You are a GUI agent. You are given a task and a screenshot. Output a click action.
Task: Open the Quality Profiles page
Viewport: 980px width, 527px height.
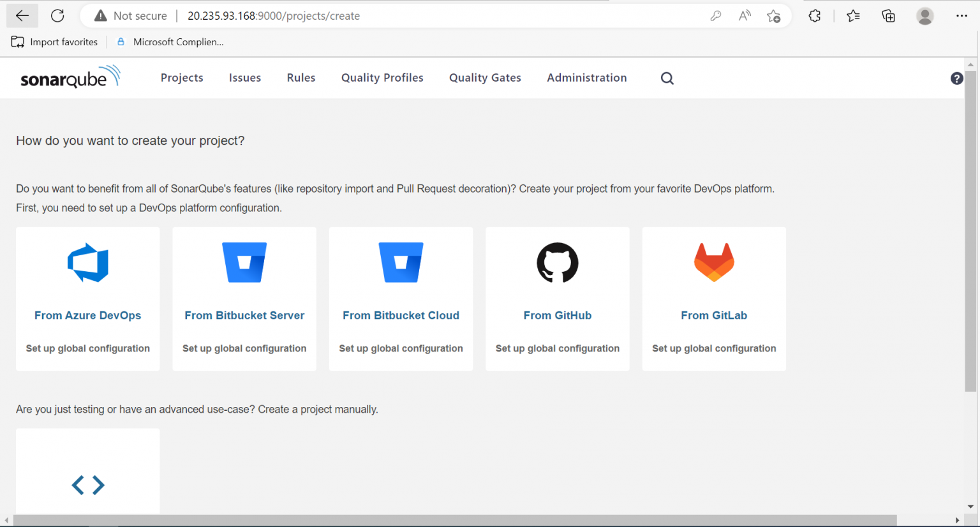382,77
